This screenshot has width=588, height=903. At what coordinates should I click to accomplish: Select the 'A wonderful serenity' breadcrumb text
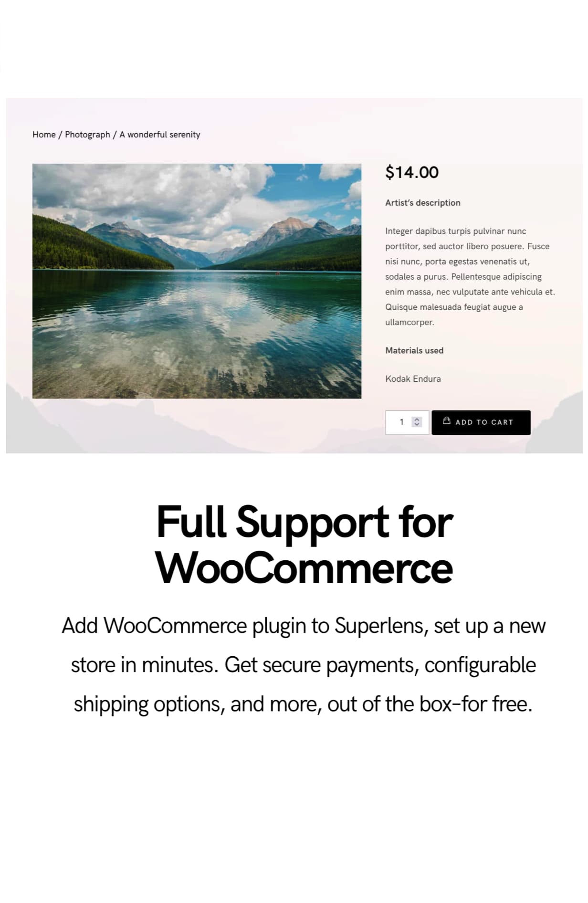[160, 135]
